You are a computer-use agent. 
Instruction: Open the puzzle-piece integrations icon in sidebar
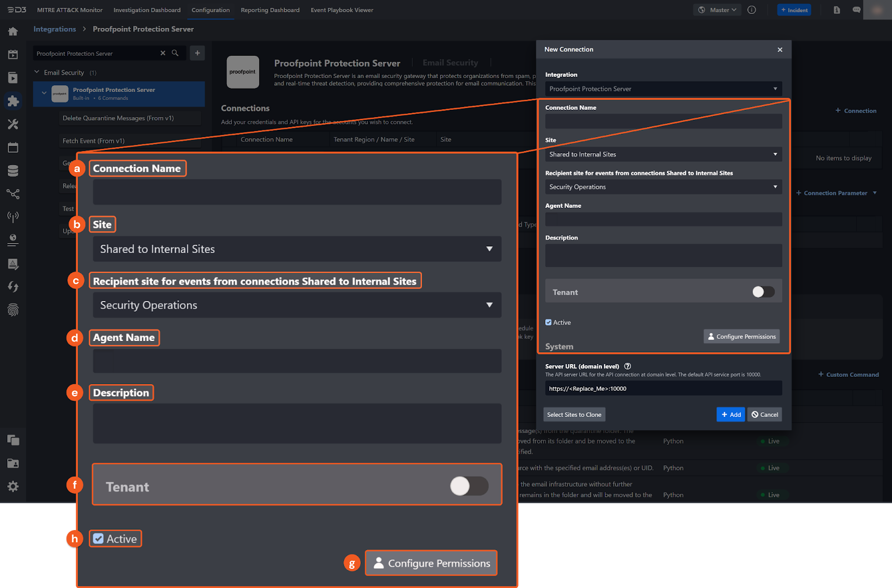(13, 101)
